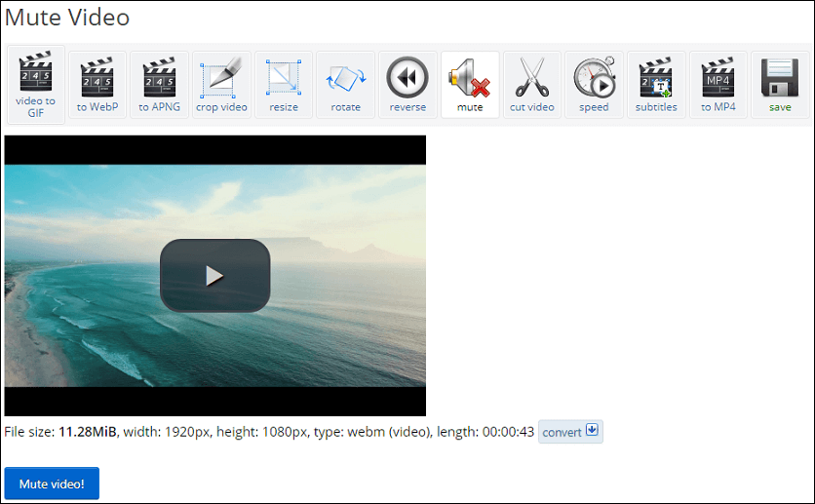815x504 pixels.
Task: Select the rotate tool
Action: click(x=346, y=85)
